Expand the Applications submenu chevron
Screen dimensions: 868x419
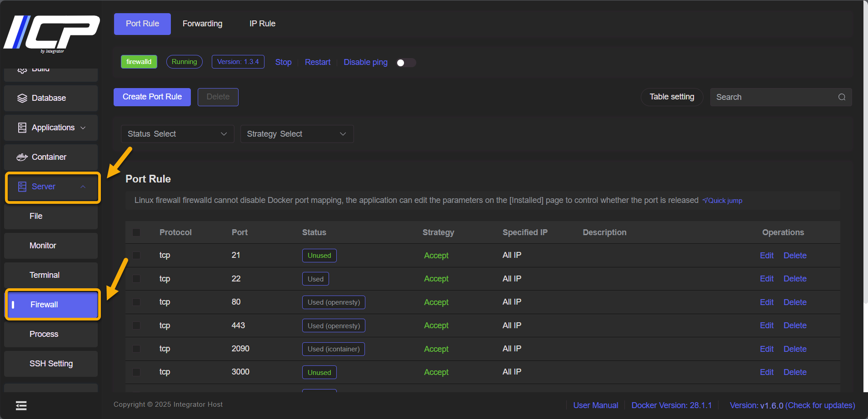pos(83,128)
